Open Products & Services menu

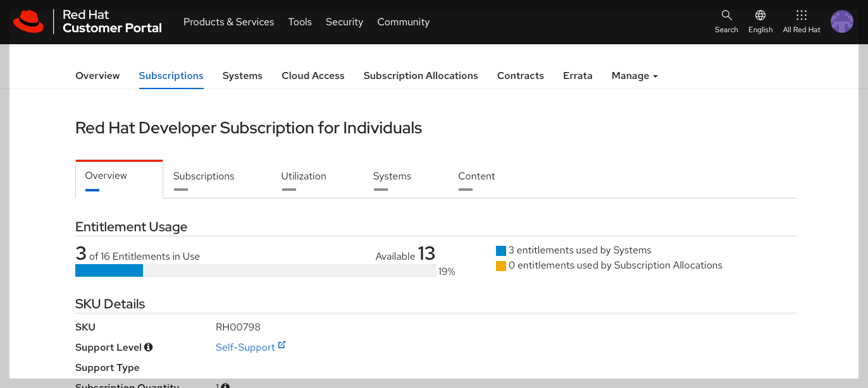228,21
